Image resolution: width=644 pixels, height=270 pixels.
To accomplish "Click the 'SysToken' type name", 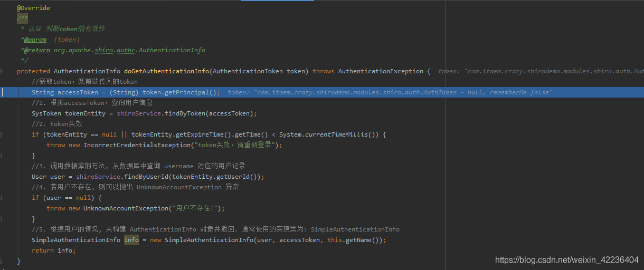I will pos(46,113).
